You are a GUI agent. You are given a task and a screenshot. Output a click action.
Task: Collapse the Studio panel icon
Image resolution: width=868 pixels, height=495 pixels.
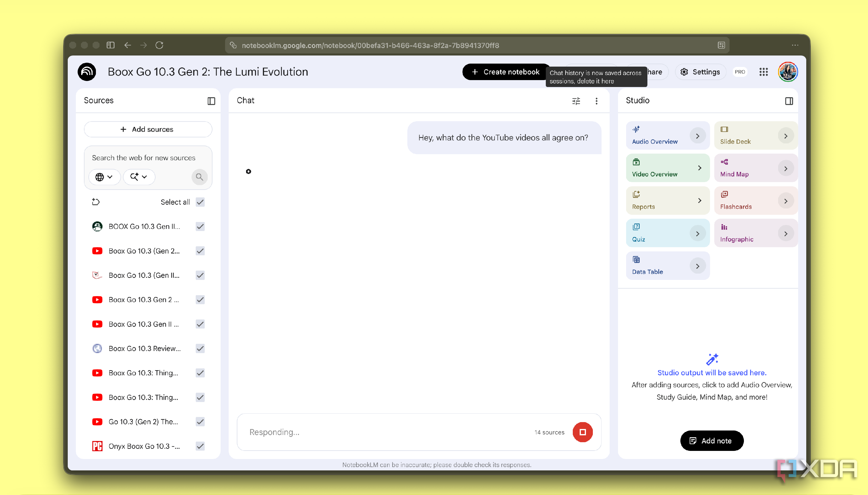tap(789, 101)
